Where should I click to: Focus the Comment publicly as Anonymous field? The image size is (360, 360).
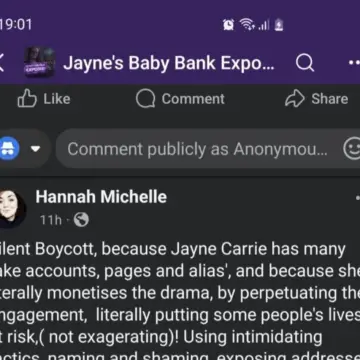208,149
